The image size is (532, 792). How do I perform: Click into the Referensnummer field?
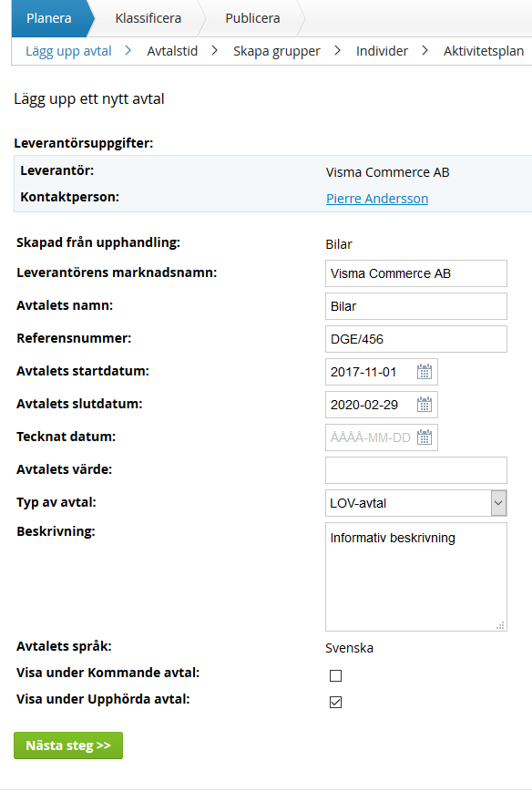(x=416, y=339)
